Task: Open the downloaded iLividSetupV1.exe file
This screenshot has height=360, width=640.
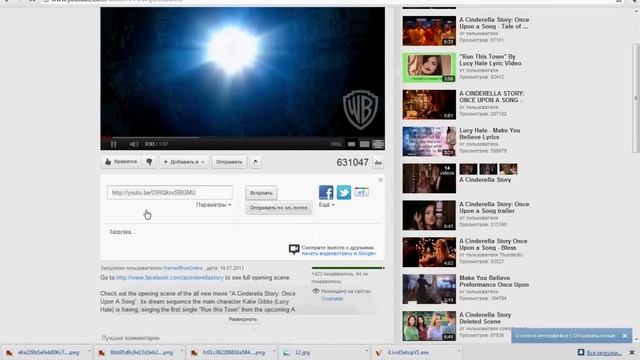Action: tap(408, 352)
